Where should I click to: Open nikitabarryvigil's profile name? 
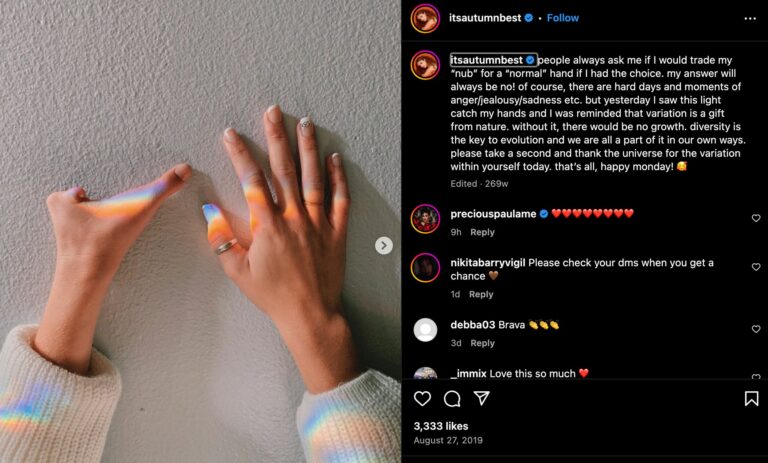point(487,263)
